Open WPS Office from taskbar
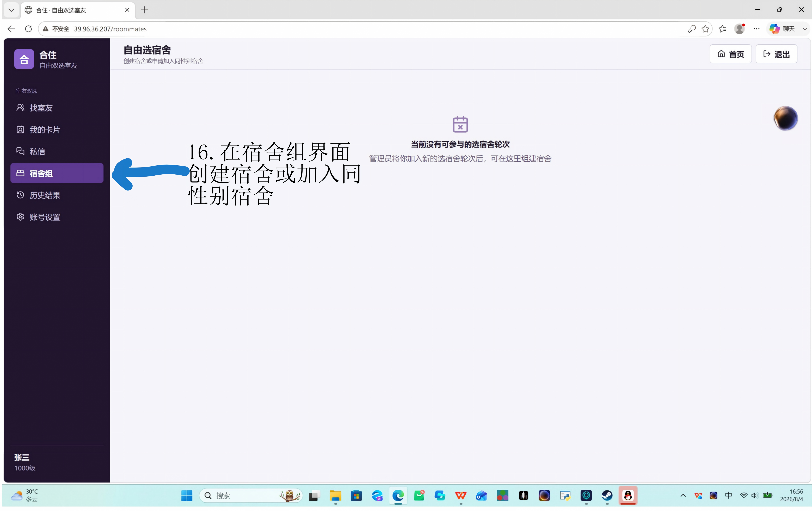Viewport: 812px width, 511px height. [461, 495]
